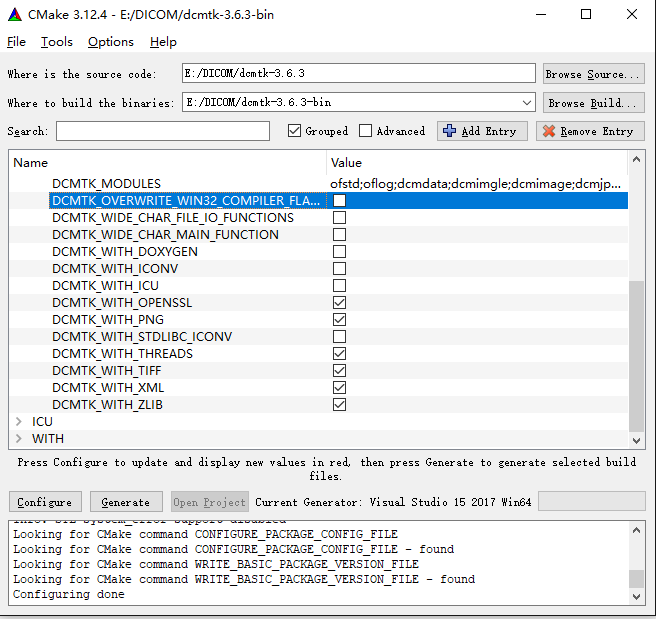Select the DCMTK_MODULES row name
Viewport: 656px width, 619px height.
pos(106,184)
